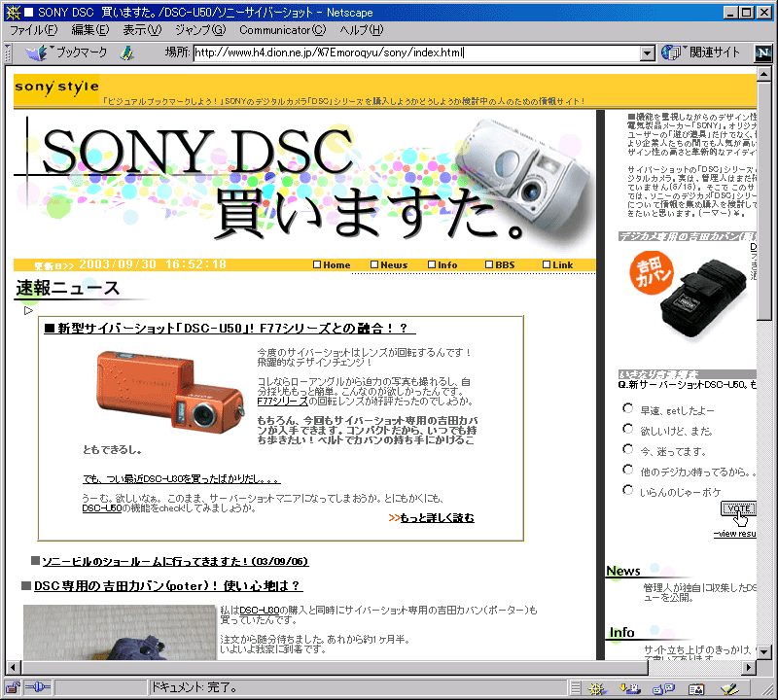
Task: Click the update timestamp 2003/09/30 16:52:18
Action: point(153,264)
